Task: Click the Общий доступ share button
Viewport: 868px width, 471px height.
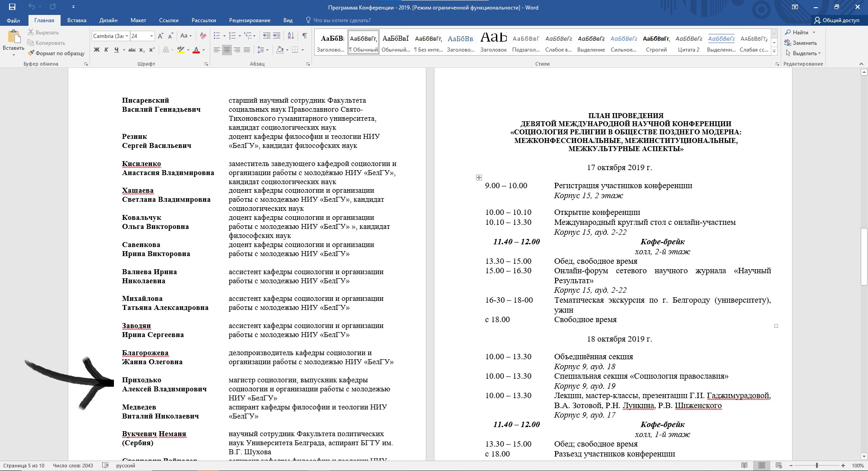Action: pyautogui.click(x=836, y=20)
